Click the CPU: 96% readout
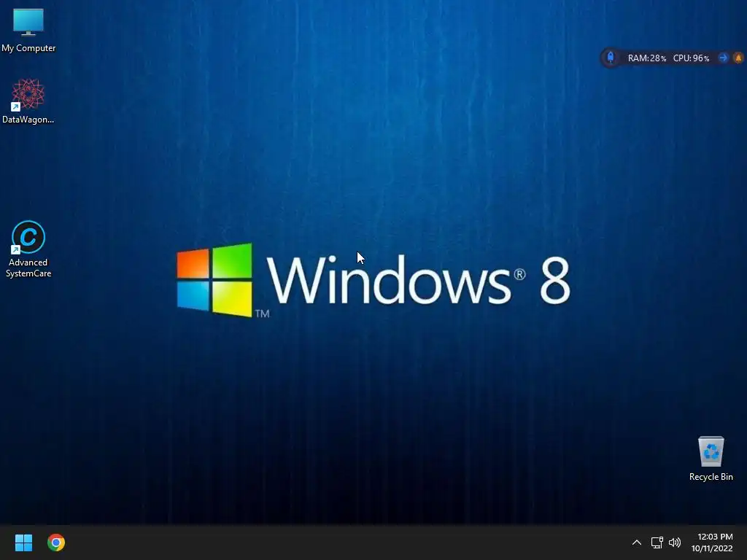The width and height of the screenshot is (747, 560). (x=692, y=58)
